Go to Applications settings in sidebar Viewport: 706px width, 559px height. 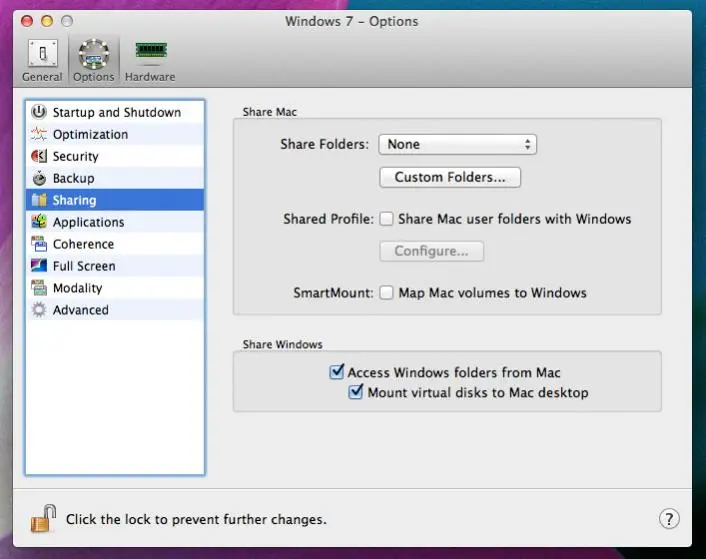[x=88, y=222]
